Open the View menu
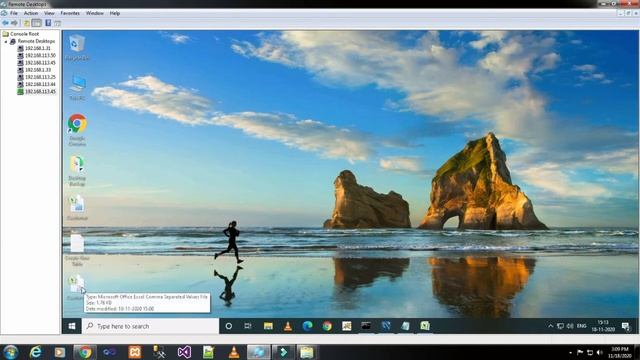Screen dimensions: 640x360 tap(49, 13)
